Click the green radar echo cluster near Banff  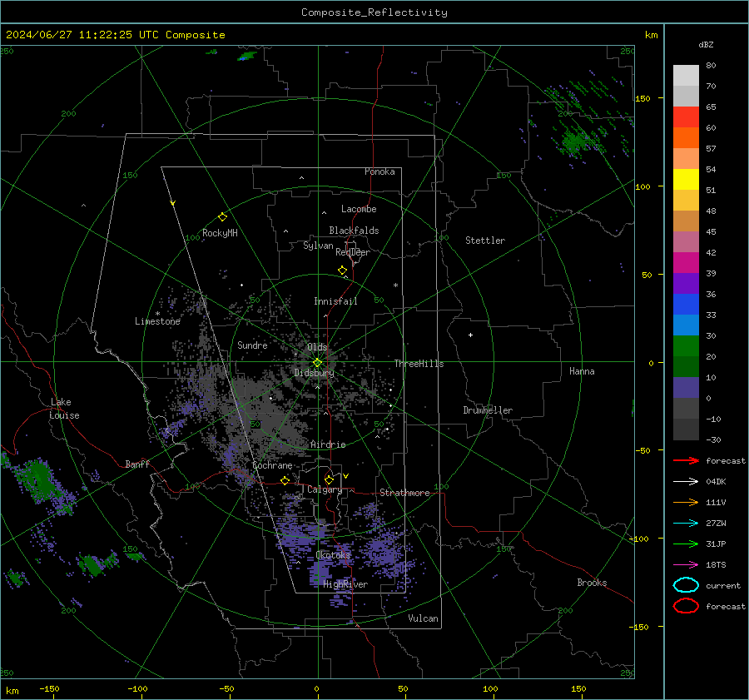[38, 478]
